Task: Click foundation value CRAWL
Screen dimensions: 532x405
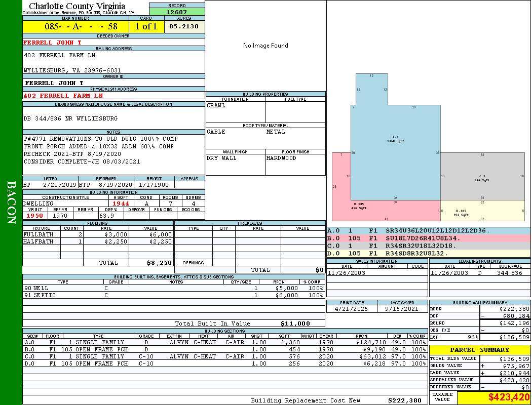Action: (216, 105)
